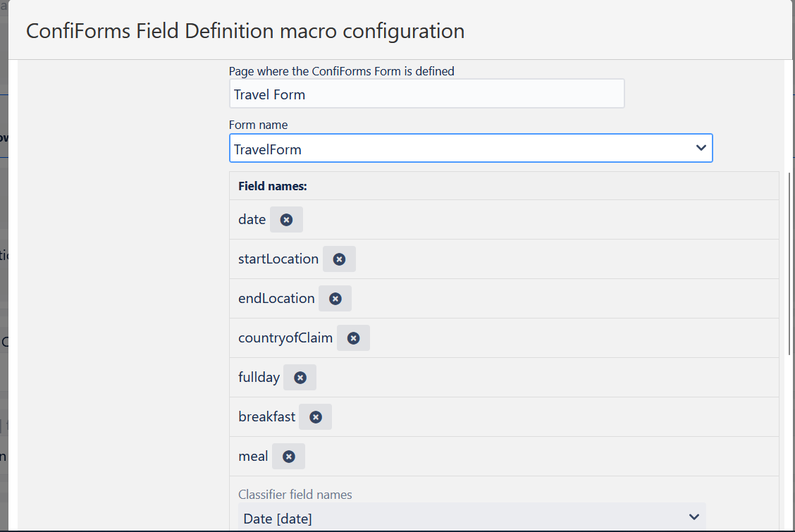This screenshot has height=532, width=795.
Task: Remove meal field using x icon
Action: tap(288, 457)
